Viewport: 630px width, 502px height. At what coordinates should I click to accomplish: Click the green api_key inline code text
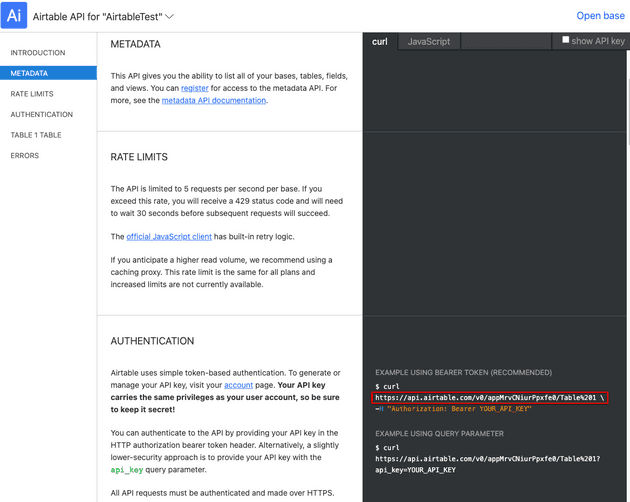127,469
